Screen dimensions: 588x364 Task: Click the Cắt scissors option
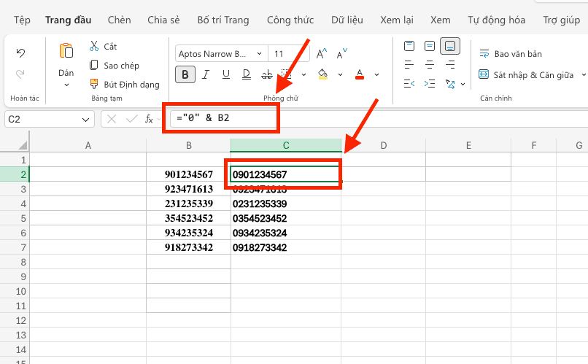pos(103,46)
